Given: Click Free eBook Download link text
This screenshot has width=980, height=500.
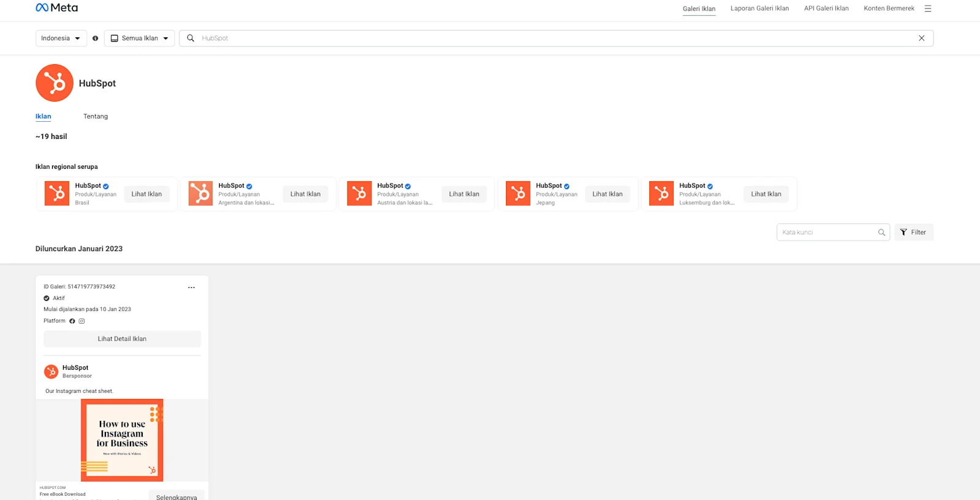Looking at the screenshot, I should 62,494.
